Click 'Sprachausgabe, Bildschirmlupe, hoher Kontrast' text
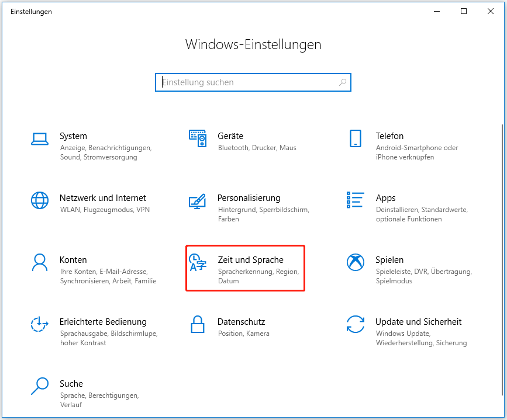The height and width of the screenshot is (420, 507). [109, 338]
